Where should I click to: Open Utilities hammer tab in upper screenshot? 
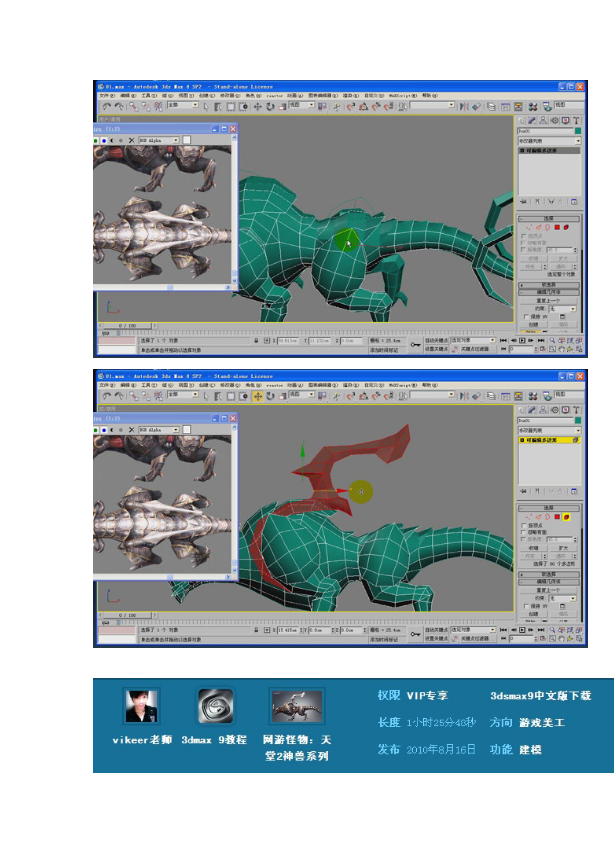coord(576,120)
